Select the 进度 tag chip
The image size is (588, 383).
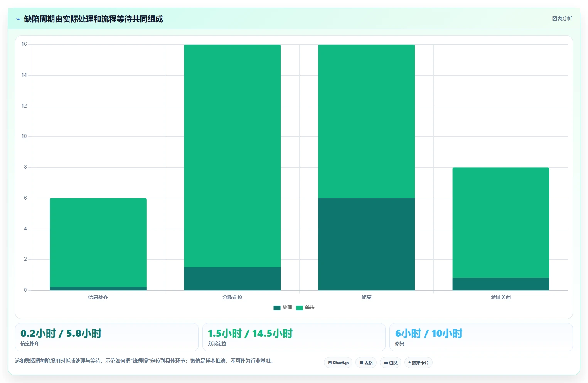tap(391, 363)
